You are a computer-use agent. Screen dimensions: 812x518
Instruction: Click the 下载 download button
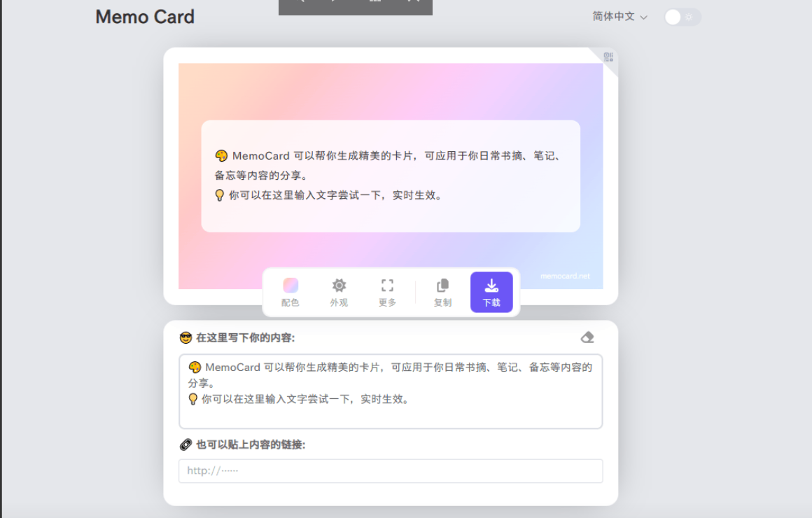click(x=491, y=292)
